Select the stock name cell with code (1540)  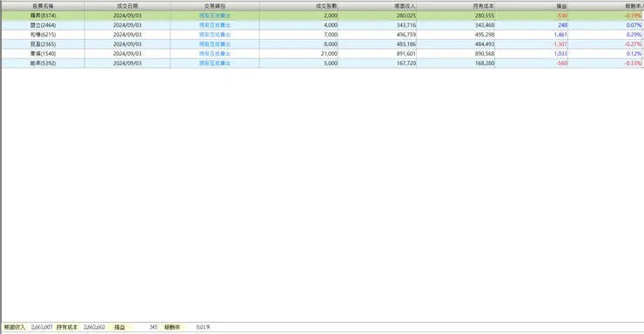point(44,54)
